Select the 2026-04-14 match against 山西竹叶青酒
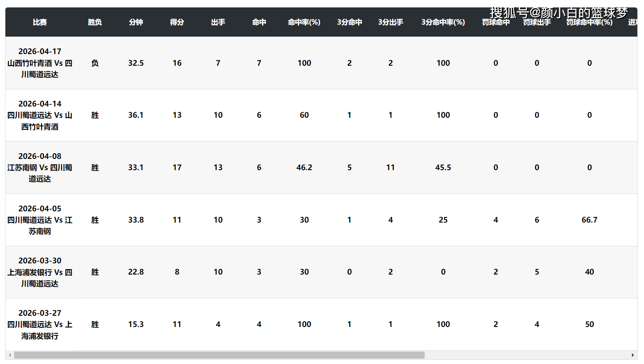The width and height of the screenshot is (644, 364). 40,115
